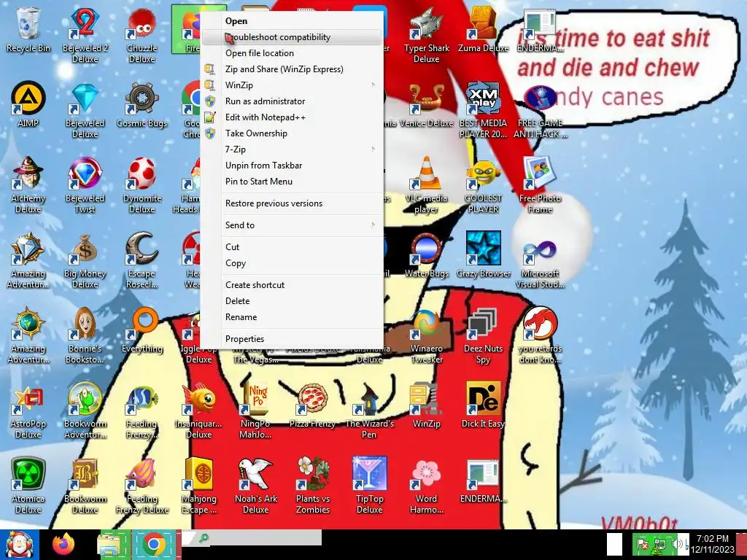Select the Everything search shortcut
This screenshot has height=560, width=747.
142,330
